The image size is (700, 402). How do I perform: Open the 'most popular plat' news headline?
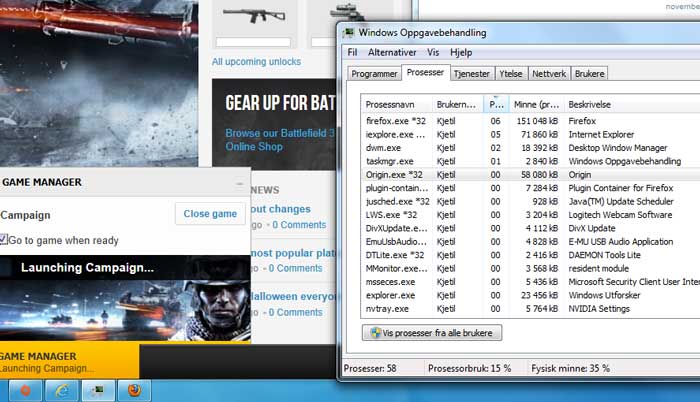click(293, 253)
